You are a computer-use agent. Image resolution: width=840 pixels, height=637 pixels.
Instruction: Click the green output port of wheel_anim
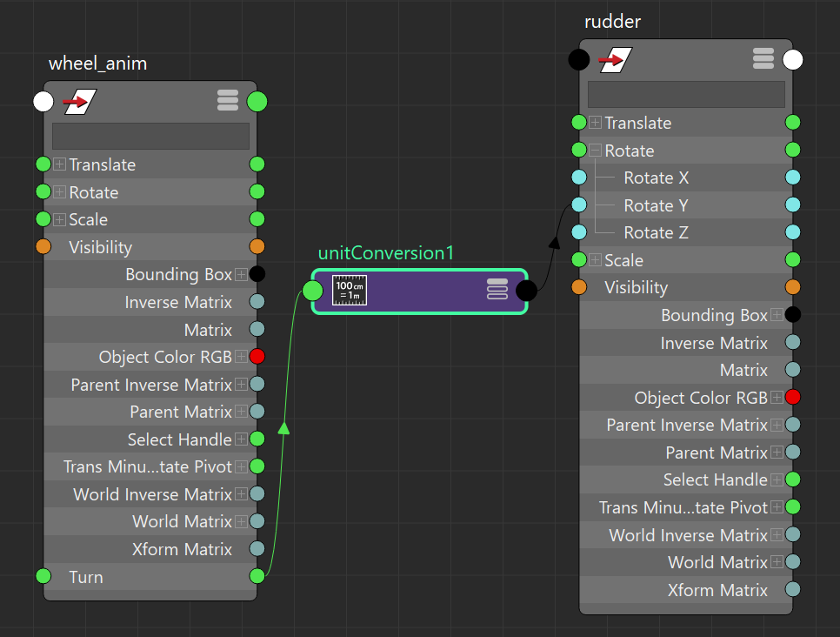click(257, 102)
